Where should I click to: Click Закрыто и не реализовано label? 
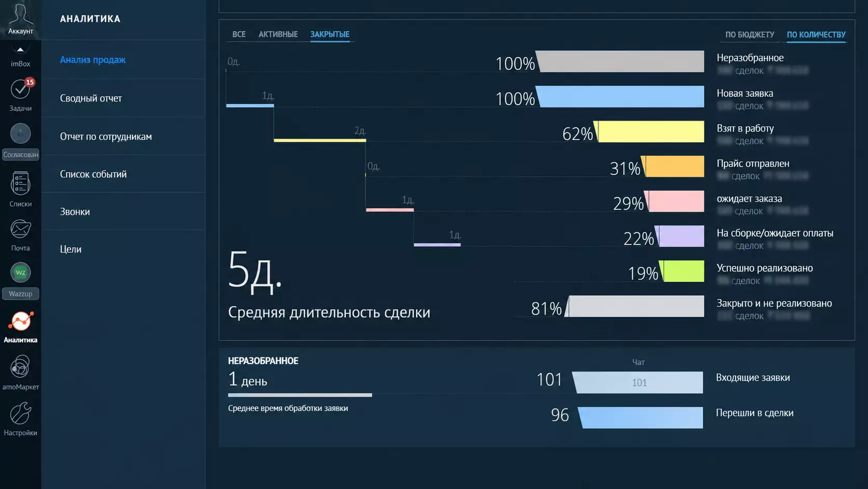[x=774, y=303]
